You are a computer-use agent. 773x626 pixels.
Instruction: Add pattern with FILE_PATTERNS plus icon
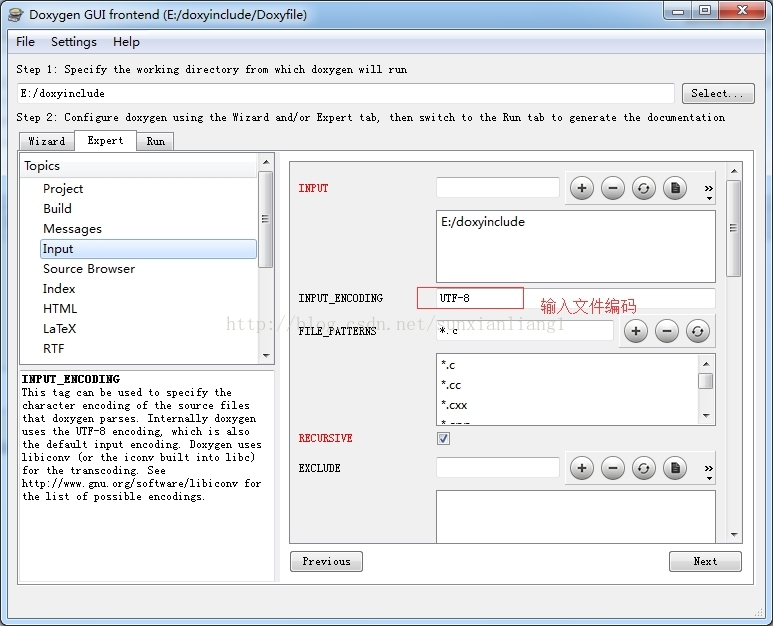pos(635,331)
